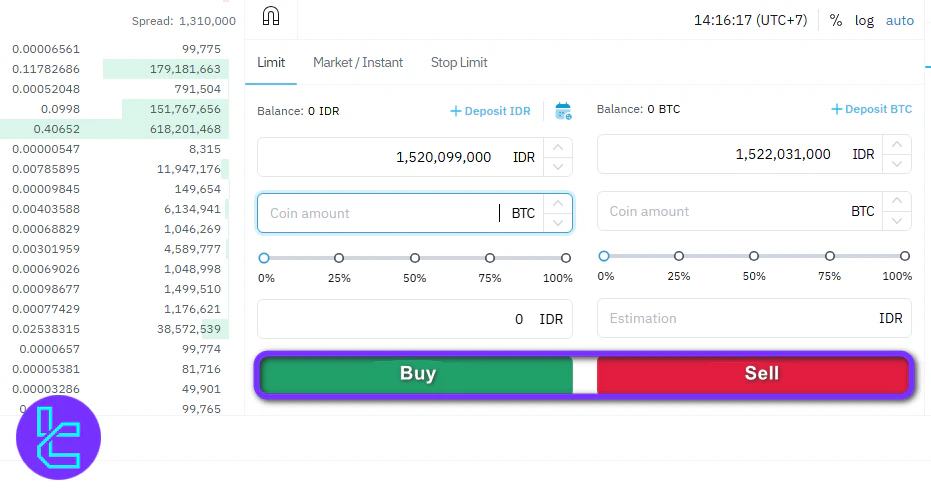Viewport: 931px width, 498px height.
Task: Open the calendar icon beside Deposit IDR
Action: (x=563, y=111)
